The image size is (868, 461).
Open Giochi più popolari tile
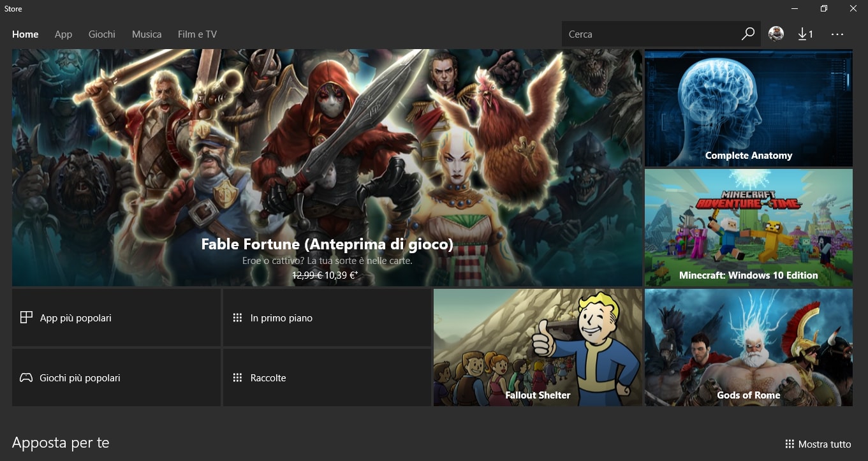tap(116, 377)
